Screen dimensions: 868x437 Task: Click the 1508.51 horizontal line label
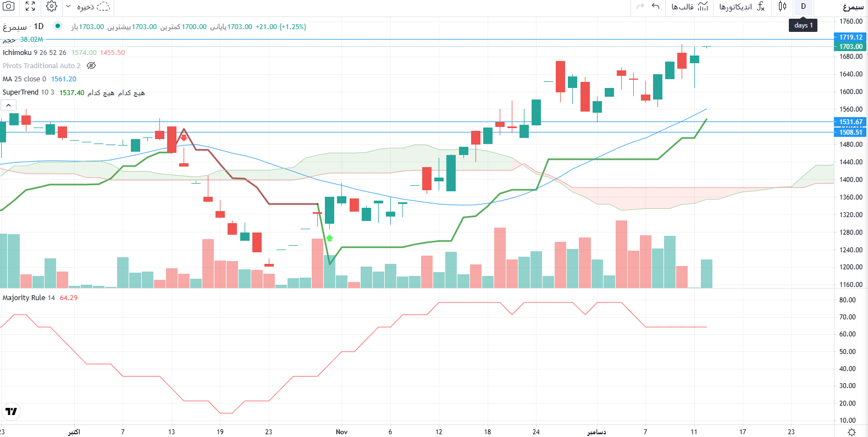pyautogui.click(x=850, y=132)
